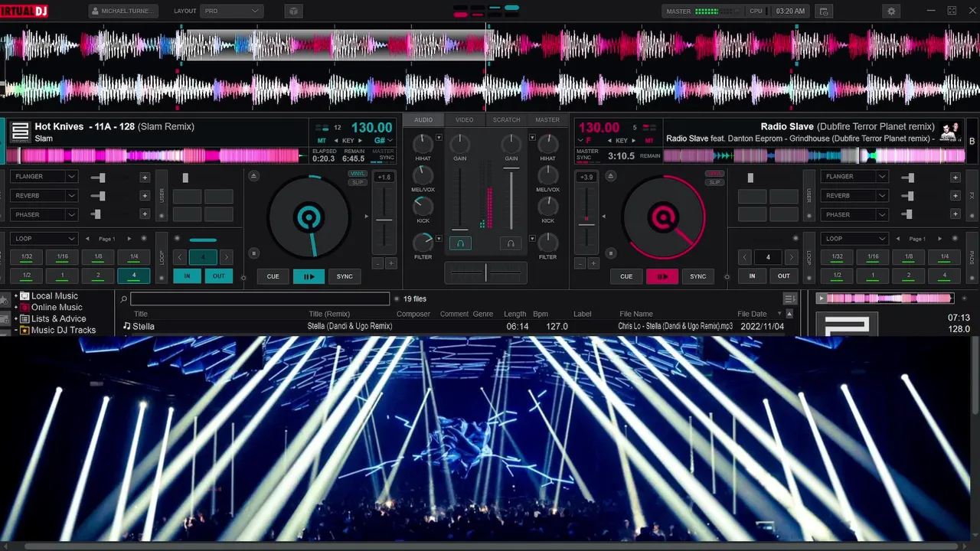Go to next pad page on right deck

[939, 239]
